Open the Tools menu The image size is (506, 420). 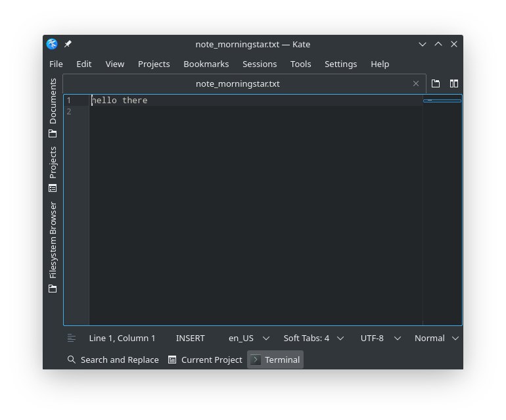click(300, 64)
